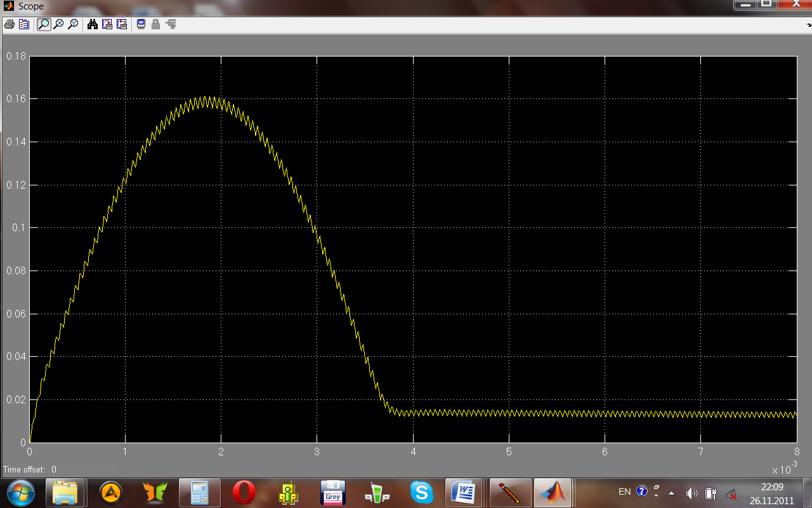Open battery power status icon
The height and width of the screenshot is (508, 812).
pyautogui.click(x=711, y=493)
